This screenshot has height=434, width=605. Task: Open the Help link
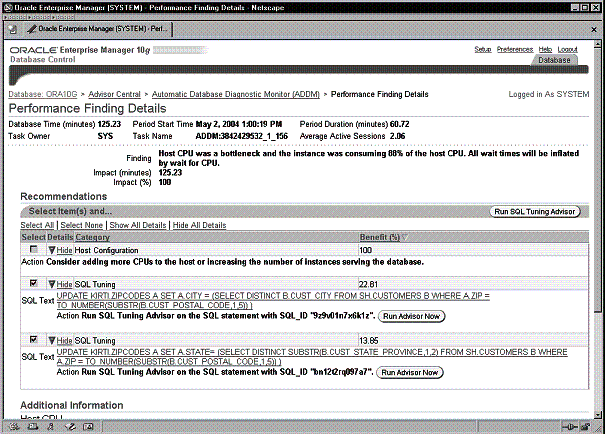(545, 49)
